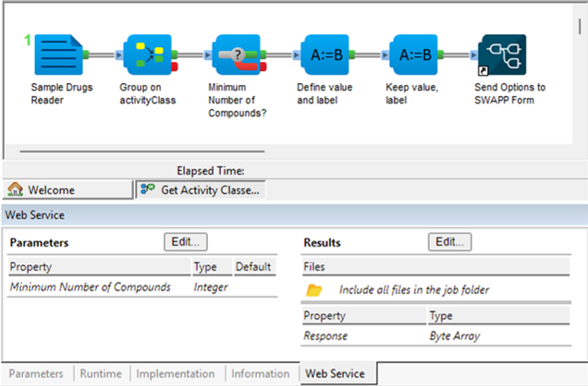Click the horizontal scrollbar under the workflow canvas

click(142, 151)
